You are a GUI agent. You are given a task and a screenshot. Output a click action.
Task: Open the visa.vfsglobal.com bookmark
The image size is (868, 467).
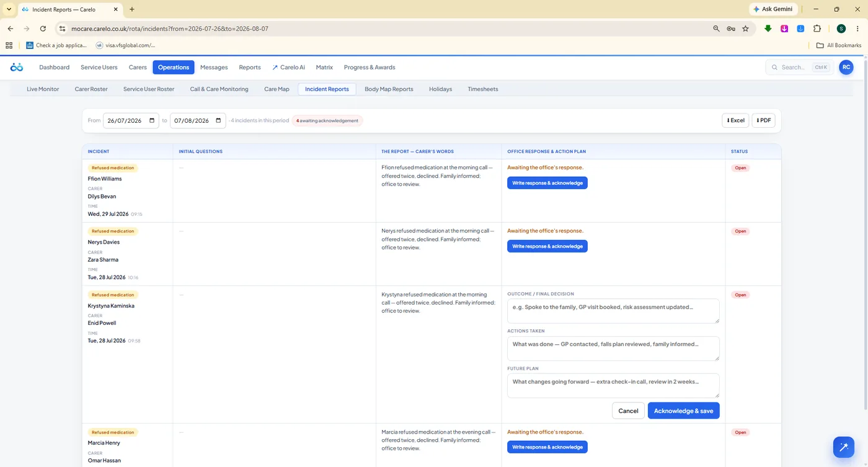click(126, 45)
